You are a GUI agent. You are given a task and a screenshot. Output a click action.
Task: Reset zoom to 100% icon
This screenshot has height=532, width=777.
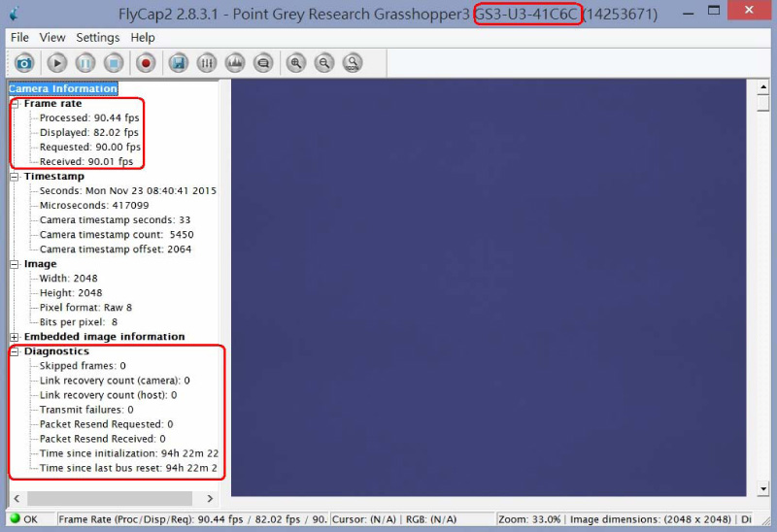tap(353, 63)
